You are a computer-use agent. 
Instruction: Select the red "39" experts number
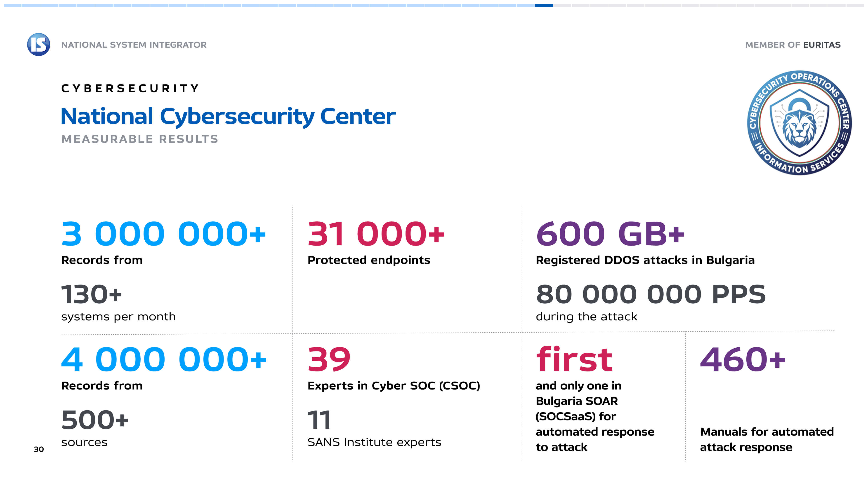[329, 359]
